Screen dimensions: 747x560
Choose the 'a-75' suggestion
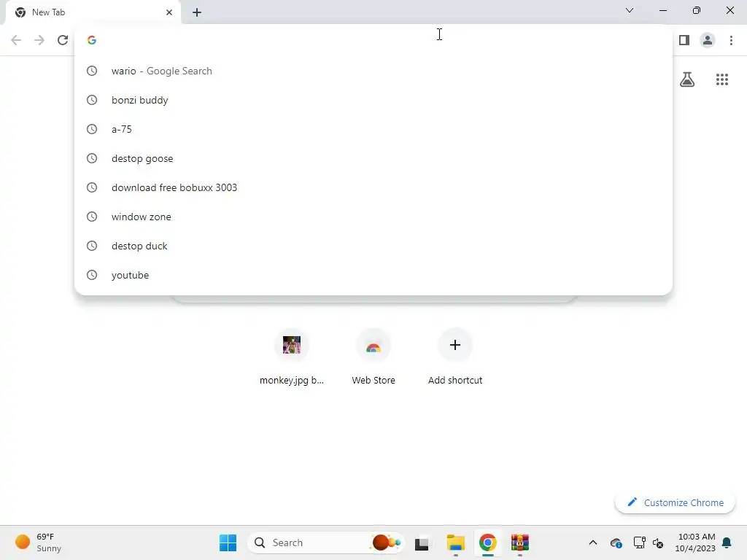pyautogui.click(x=373, y=129)
